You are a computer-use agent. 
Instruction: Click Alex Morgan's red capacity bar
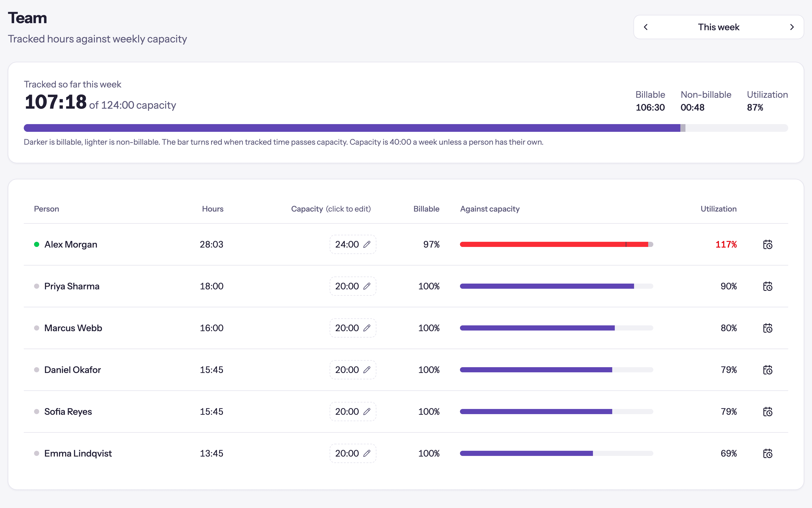pyautogui.click(x=556, y=244)
